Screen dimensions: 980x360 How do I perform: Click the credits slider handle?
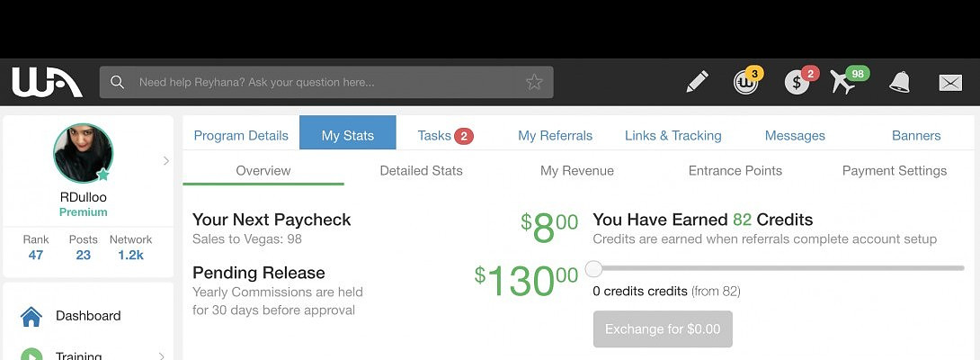tap(593, 268)
